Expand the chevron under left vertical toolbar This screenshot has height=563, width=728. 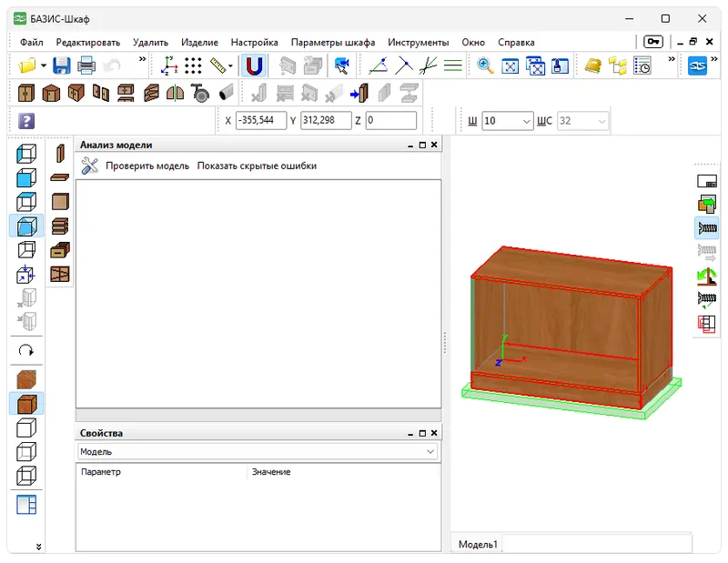(x=38, y=547)
